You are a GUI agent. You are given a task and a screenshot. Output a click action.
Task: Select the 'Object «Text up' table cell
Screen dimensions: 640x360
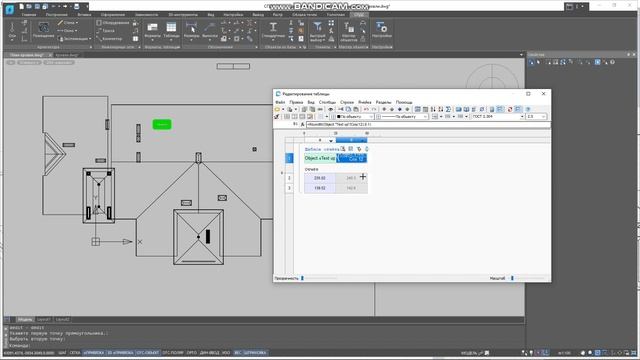tap(320, 158)
